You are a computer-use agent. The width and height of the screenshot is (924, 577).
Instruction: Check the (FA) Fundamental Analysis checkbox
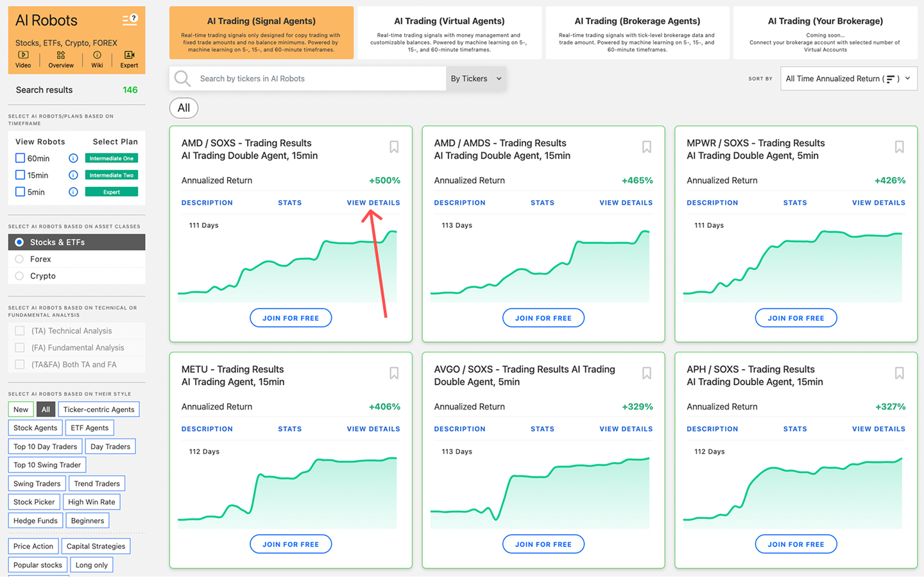pos(20,347)
